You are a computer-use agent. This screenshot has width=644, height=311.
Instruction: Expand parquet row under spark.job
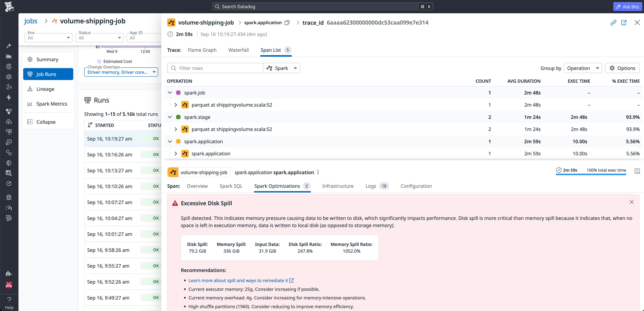click(x=176, y=105)
